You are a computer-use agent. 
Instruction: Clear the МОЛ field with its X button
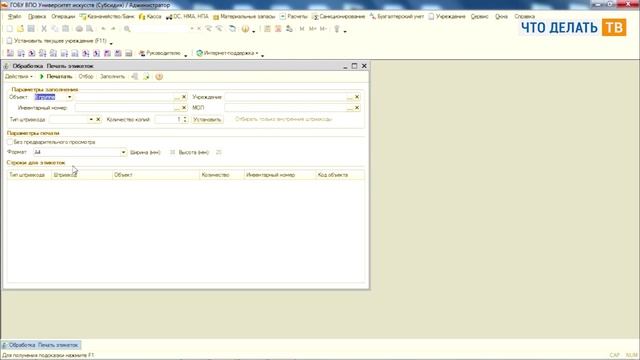[x=357, y=108]
